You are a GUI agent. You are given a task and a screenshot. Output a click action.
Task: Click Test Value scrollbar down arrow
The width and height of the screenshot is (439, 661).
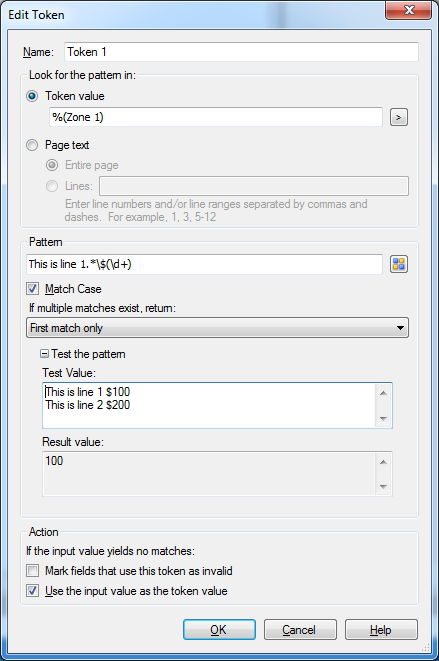(x=383, y=419)
